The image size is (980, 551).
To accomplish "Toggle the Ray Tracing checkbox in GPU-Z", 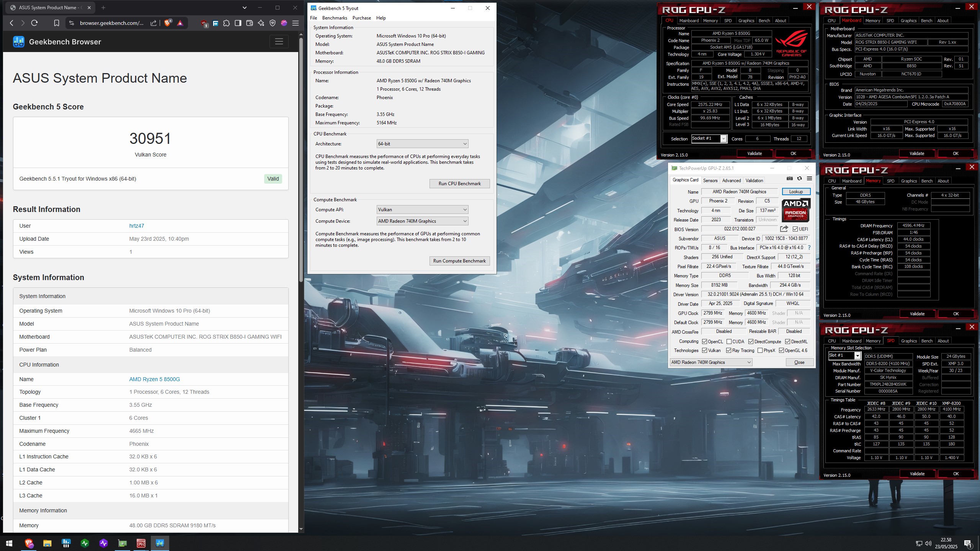I will tap(728, 350).
